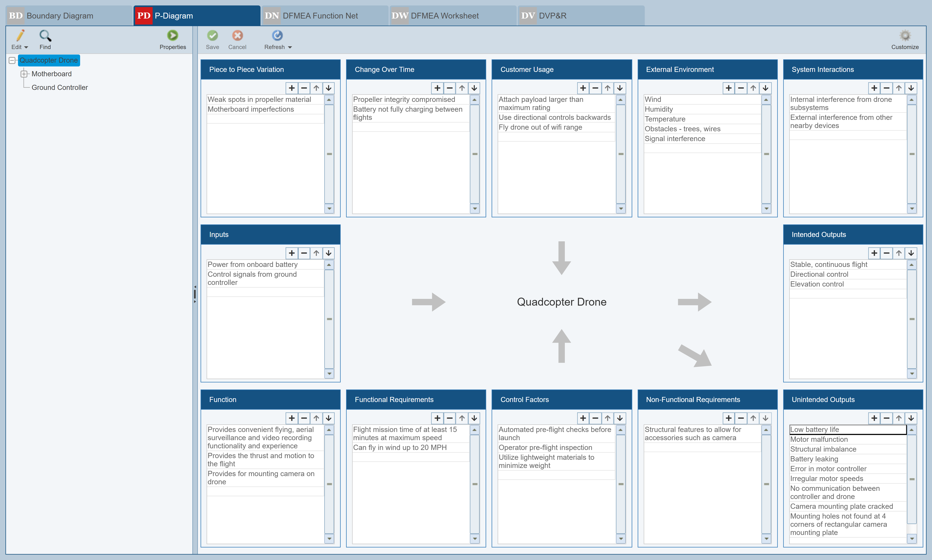Remove item from External Environment list
Screen dimensions: 932x560
[741, 88]
